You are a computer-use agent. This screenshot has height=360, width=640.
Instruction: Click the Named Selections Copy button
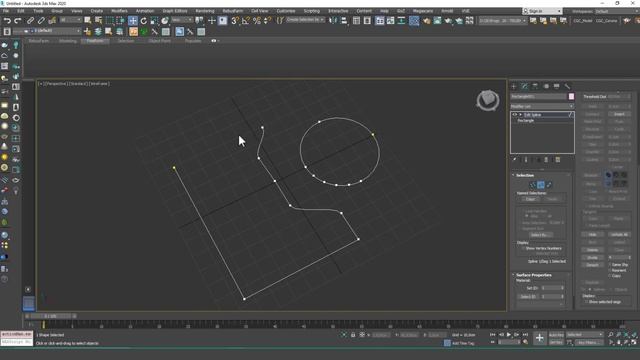(530, 199)
